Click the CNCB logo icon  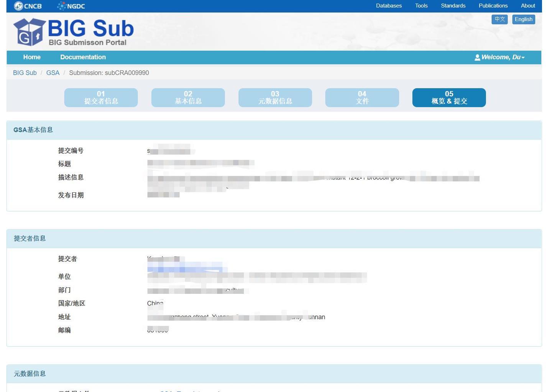point(28,6)
